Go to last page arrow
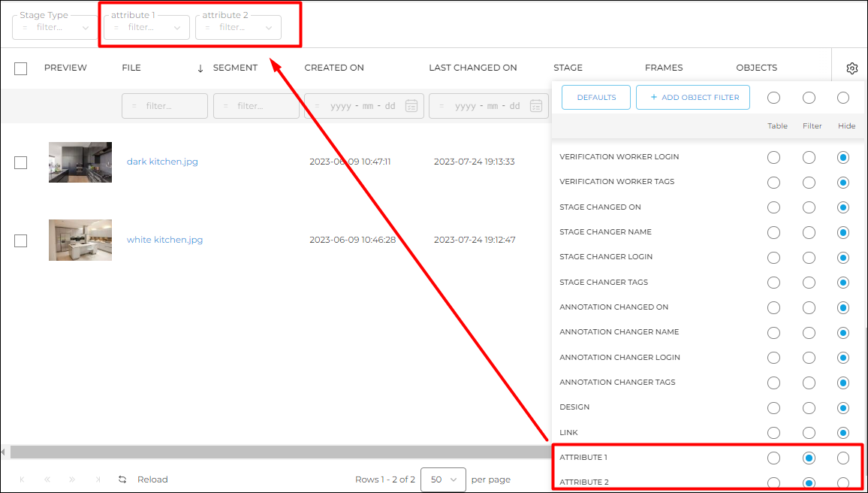The height and width of the screenshot is (493, 868). (98, 479)
